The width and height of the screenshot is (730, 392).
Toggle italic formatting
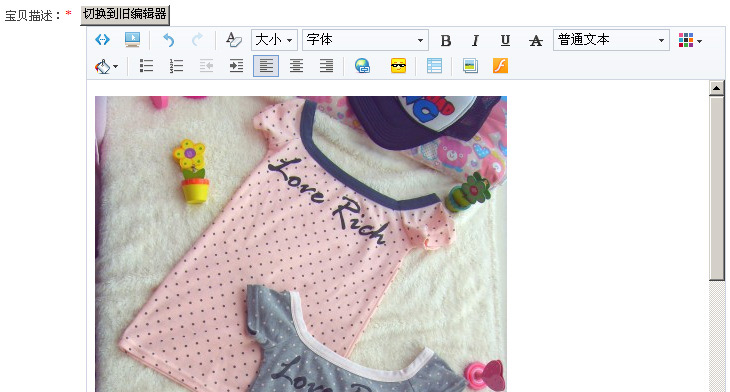pyautogui.click(x=475, y=41)
